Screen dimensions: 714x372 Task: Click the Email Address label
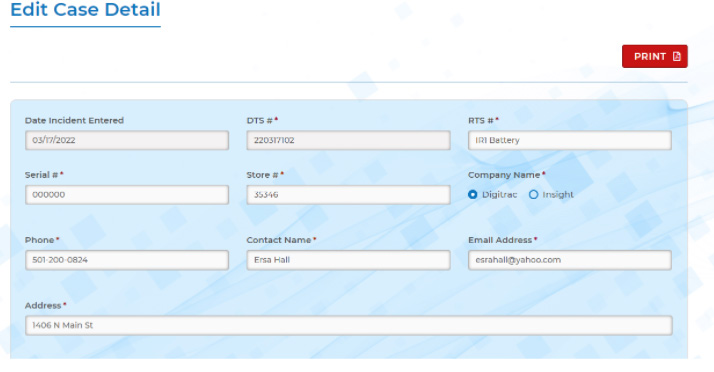coord(500,240)
